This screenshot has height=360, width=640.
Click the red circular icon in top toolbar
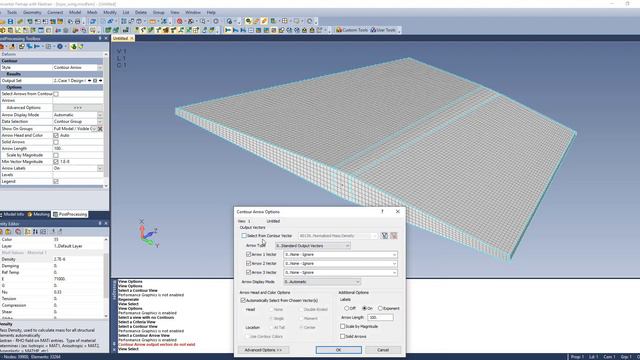coord(180,21)
